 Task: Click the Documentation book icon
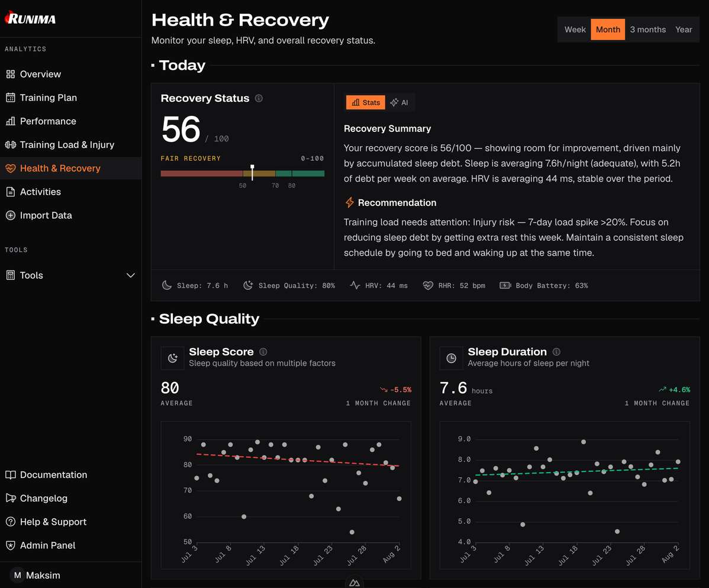click(x=11, y=474)
